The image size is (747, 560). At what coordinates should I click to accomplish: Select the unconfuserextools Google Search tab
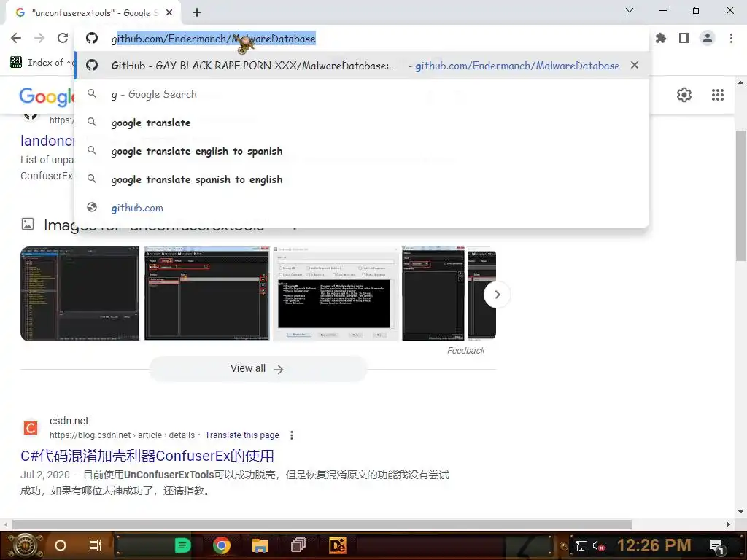coord(93,13)
